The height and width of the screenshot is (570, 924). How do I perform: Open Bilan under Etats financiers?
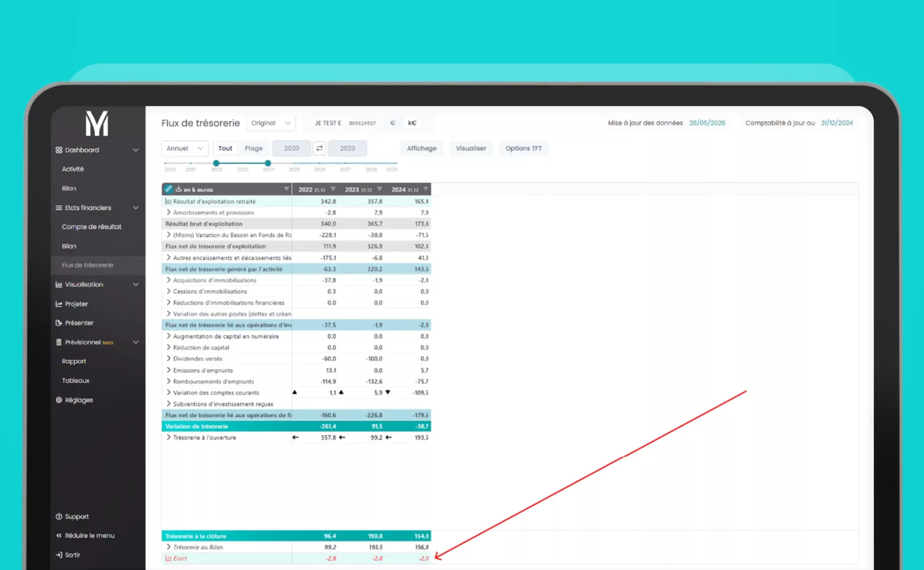tap(69, 246)
